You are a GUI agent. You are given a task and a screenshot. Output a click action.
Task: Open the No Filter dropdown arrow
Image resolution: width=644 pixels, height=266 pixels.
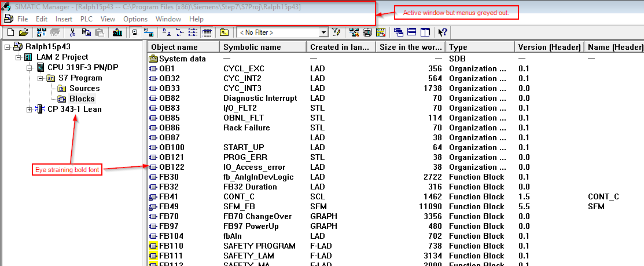click(323, 32)
